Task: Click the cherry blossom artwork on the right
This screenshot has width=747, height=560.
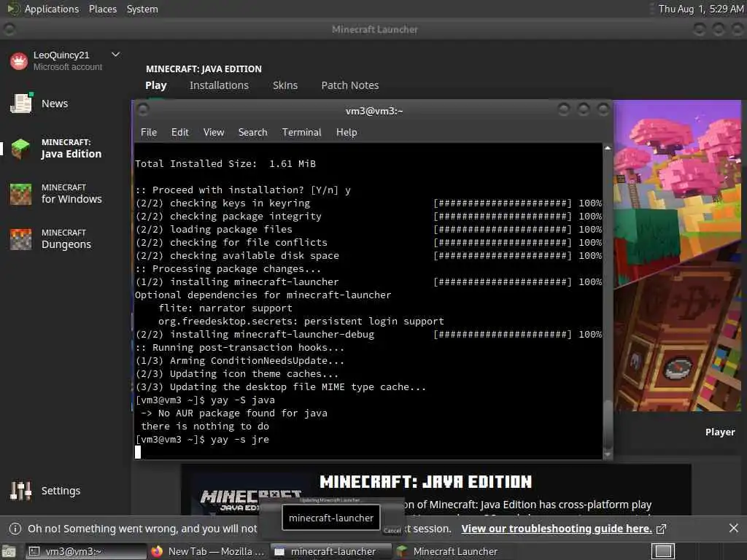Action: pos(677,256)
